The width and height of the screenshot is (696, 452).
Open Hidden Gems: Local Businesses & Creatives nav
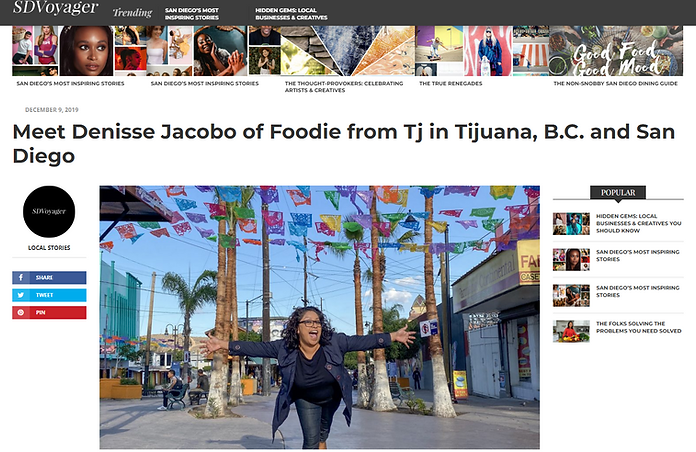291,14
